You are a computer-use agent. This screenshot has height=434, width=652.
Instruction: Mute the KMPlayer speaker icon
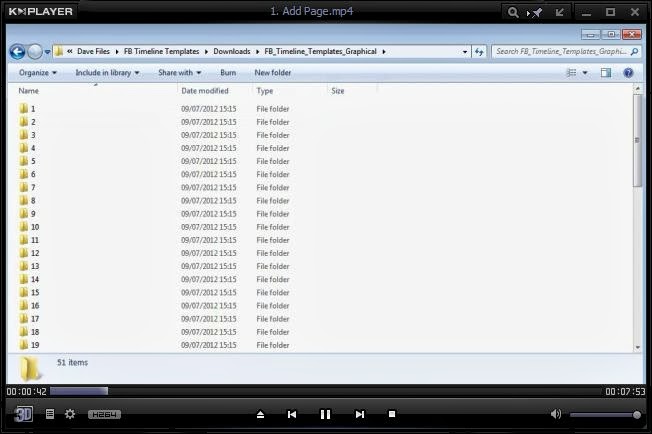(556, 414)
